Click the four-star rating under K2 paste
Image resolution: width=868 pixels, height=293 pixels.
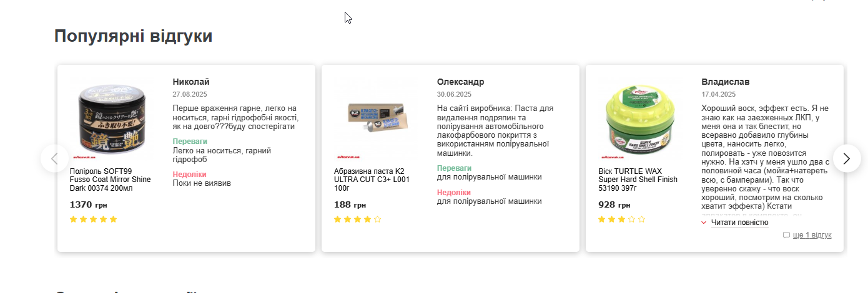pos(358,219)
